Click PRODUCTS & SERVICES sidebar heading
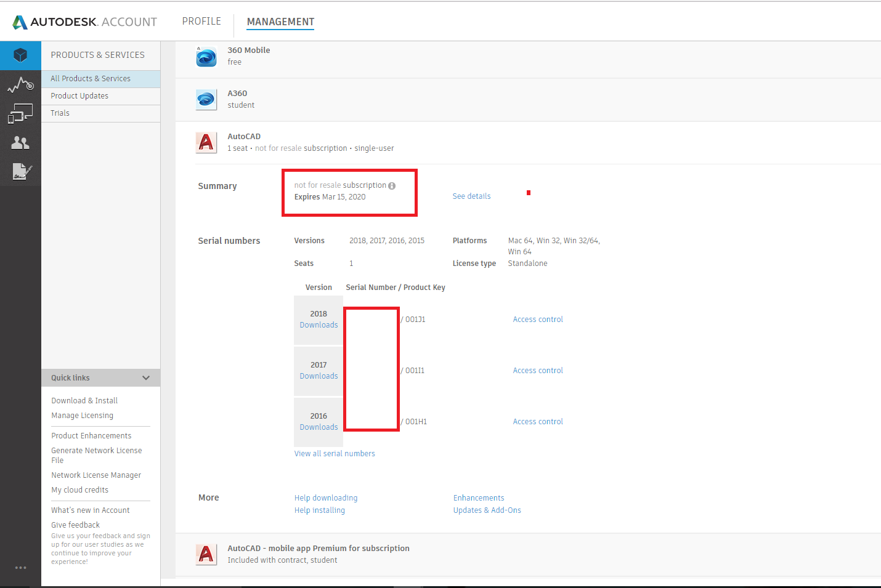The width and height of the screenshot is (881, 588). click(x=98, y=55)
